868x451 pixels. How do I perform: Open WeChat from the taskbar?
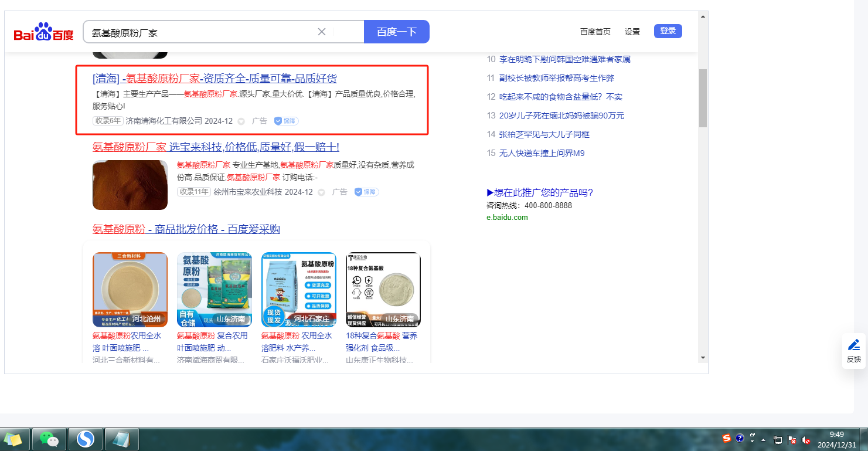(x=49, y=439)
